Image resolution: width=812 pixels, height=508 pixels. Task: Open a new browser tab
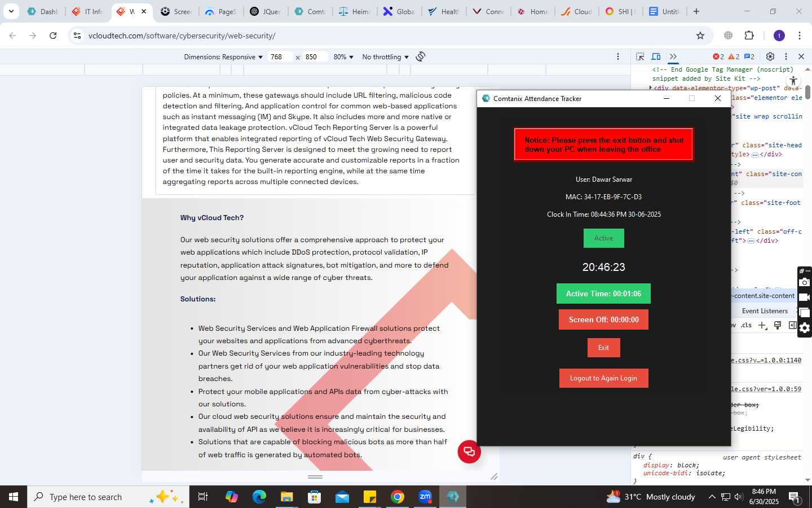click(x=696, y=11)
